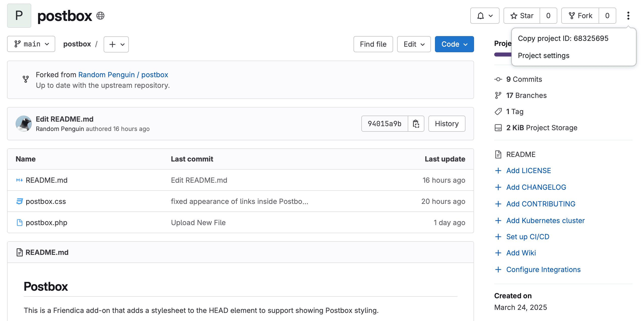Click the Add LICENSE link
The width and height of the screenshot is (644, 321).
pos(528,171)
